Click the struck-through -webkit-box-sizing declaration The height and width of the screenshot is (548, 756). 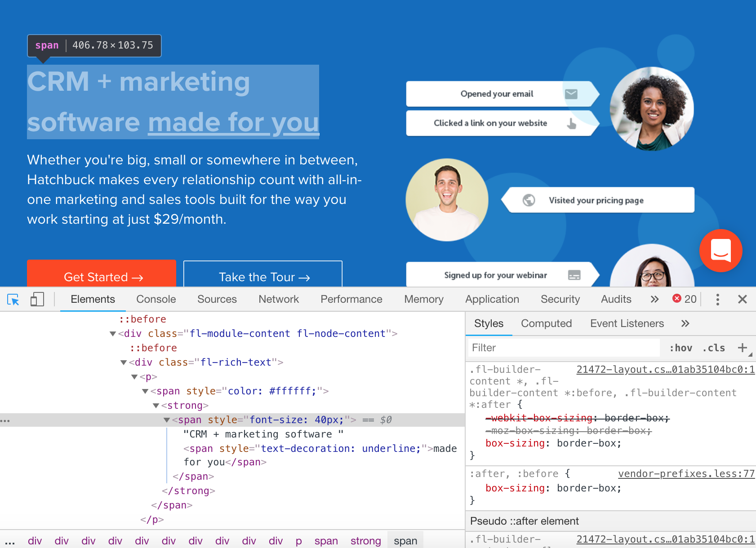[577, 418]
